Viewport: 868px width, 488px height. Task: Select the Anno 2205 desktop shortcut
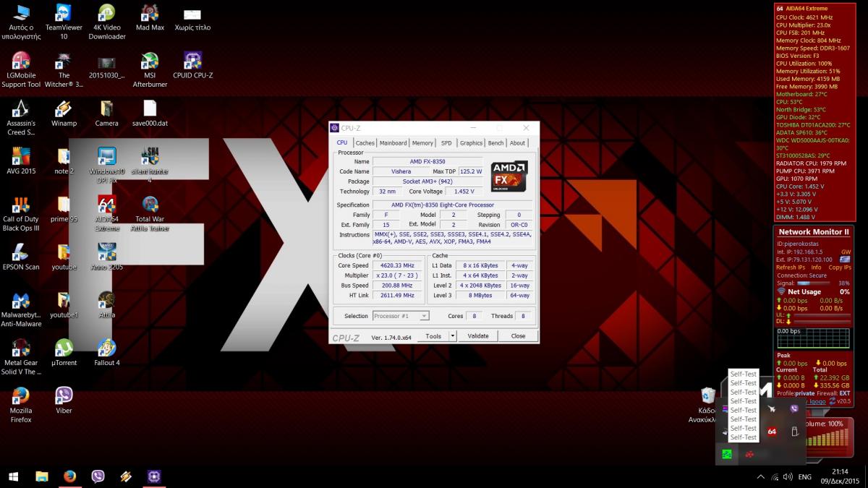(x=107, y=256)
